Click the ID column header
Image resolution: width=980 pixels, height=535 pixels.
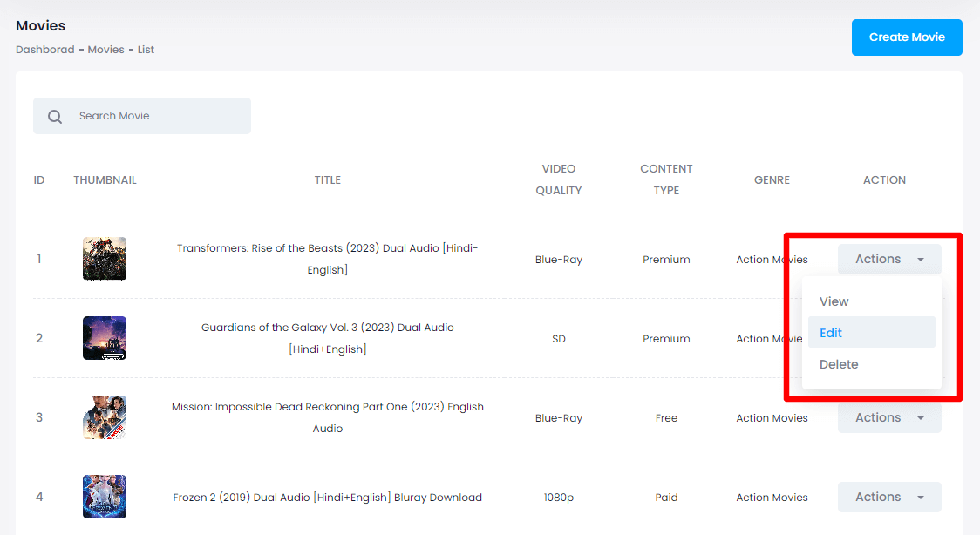[38, 179]
